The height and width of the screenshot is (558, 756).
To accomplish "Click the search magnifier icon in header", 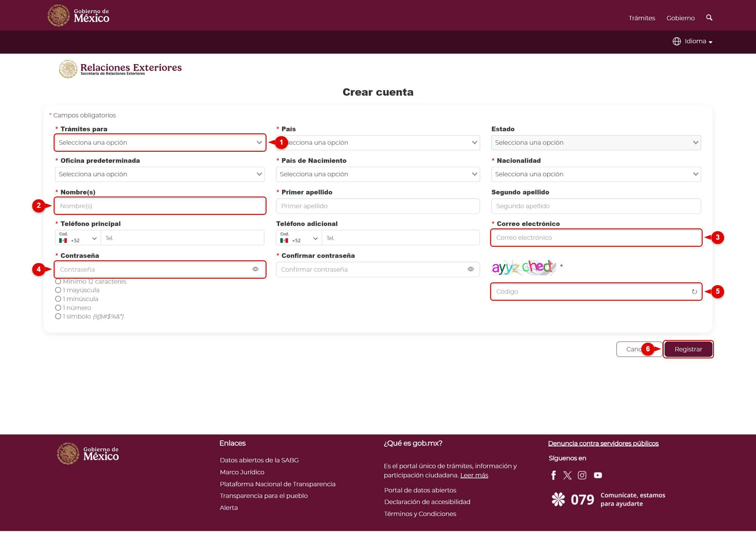I will [x=709, y=17].
